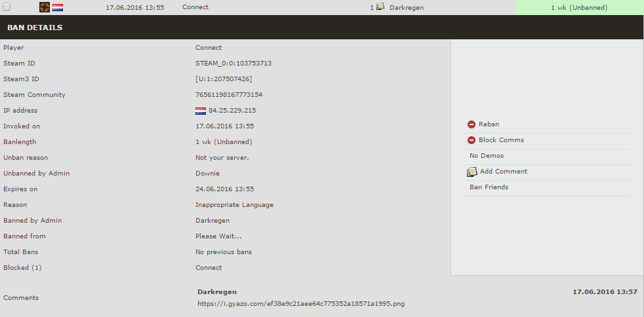This screenshot has width=644, height=317.
Task: Click the Add Comment notepad icon
Action: point(472,172)
